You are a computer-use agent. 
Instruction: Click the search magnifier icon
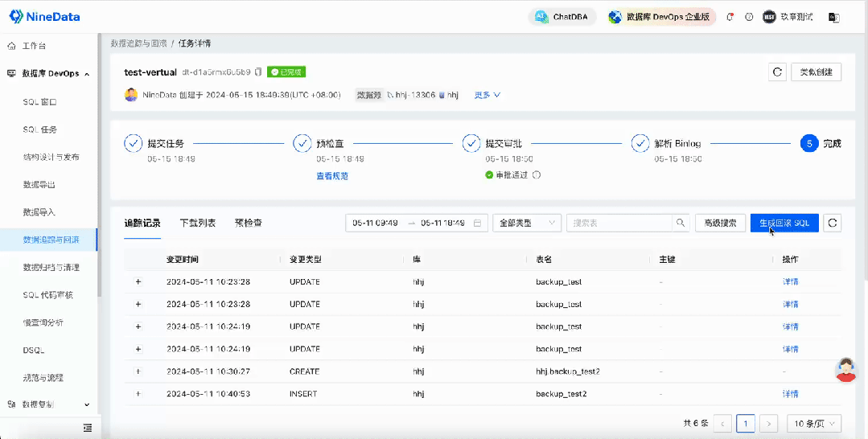point(681,223)
